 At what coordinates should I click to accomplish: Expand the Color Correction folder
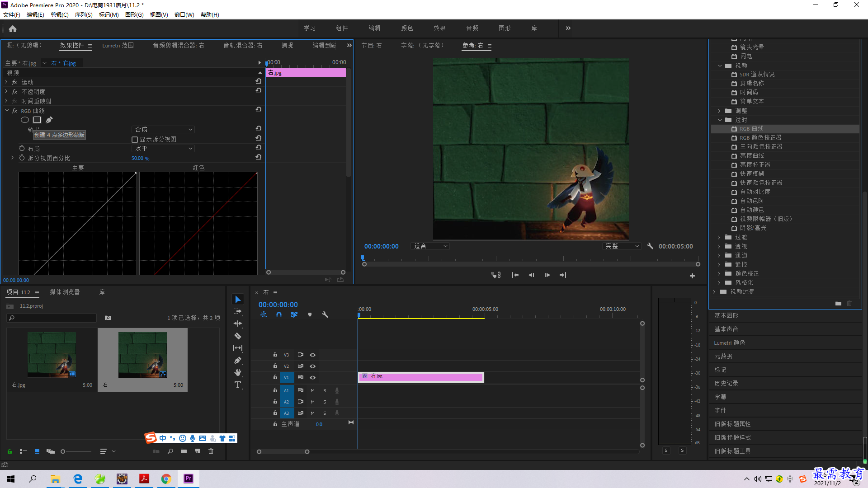719,273
